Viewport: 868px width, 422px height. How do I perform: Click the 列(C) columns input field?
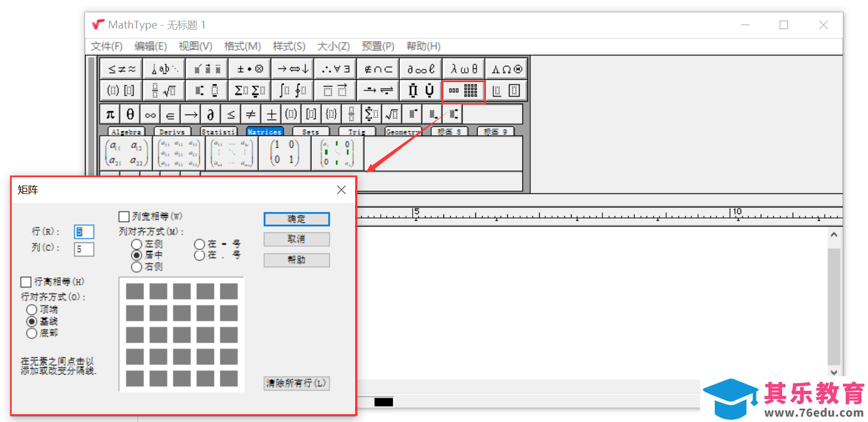84,249
